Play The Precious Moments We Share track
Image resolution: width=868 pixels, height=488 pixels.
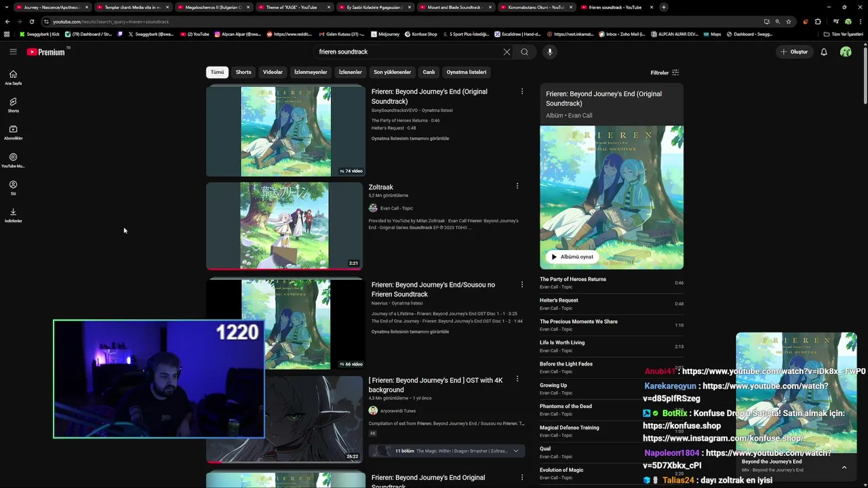coord(612,325)
